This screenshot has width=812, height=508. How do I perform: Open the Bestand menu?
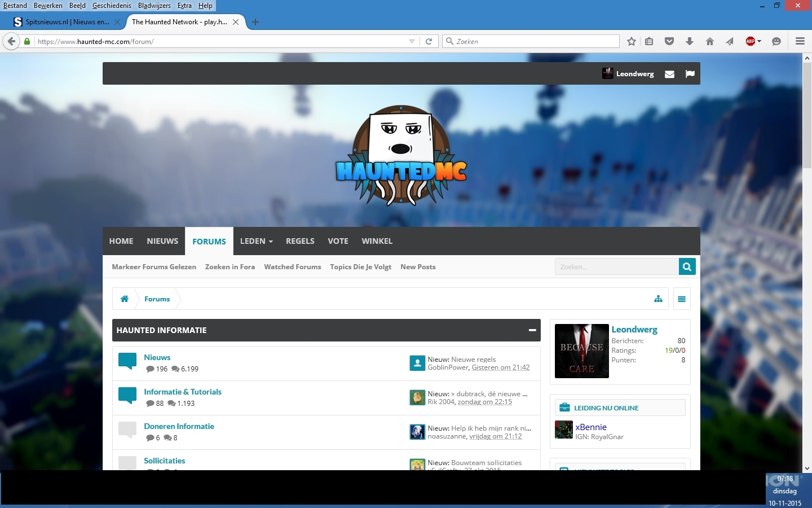(x=15, y=6)
